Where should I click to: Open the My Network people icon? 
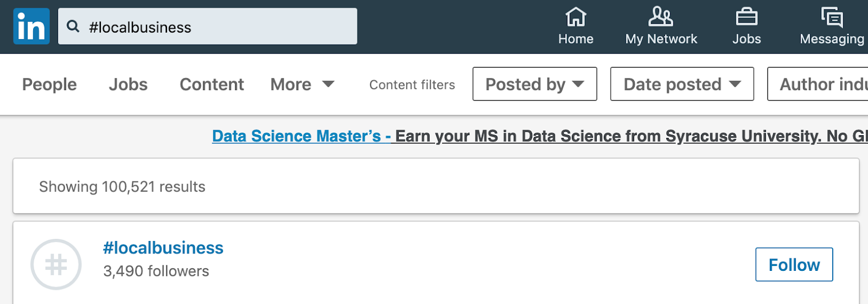click(x=661, y=17)
